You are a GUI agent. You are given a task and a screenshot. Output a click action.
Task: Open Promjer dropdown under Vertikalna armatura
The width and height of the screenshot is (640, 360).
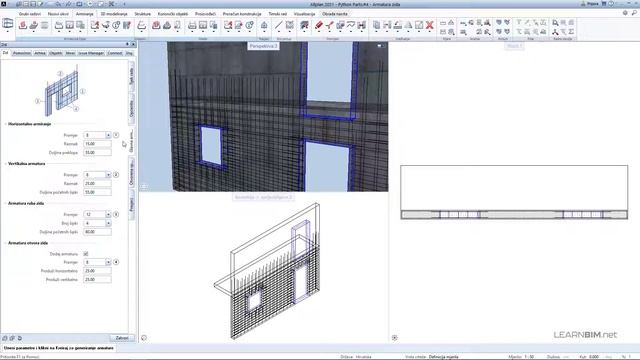pyautogui.click(x=108, y=175)
